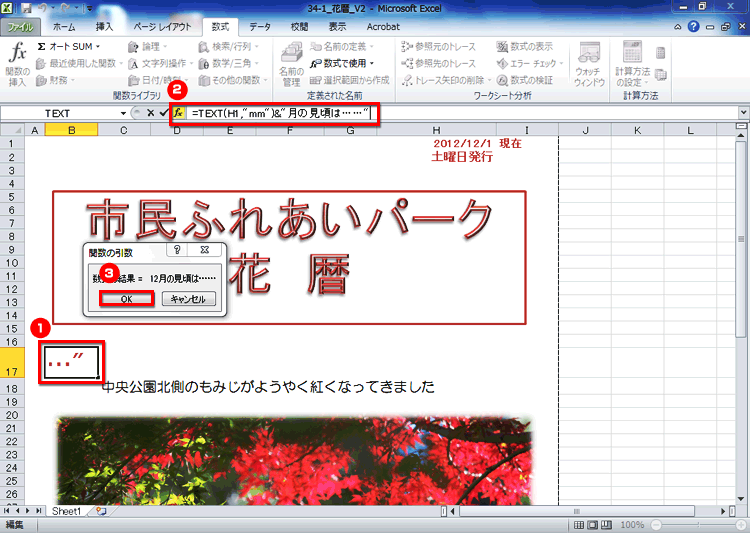Open 計算方法の設定 options

(632, 64)
